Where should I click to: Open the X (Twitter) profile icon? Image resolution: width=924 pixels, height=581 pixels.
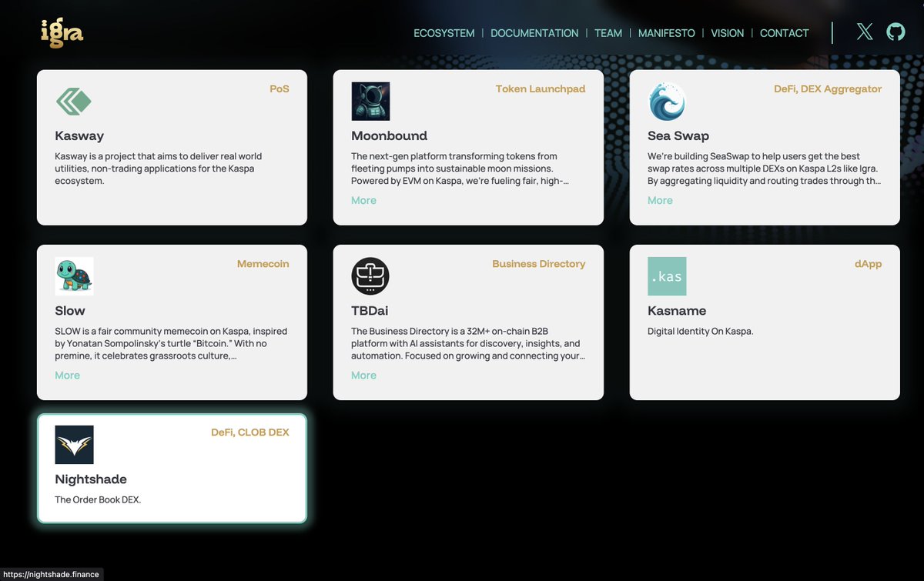coord(865,32)
